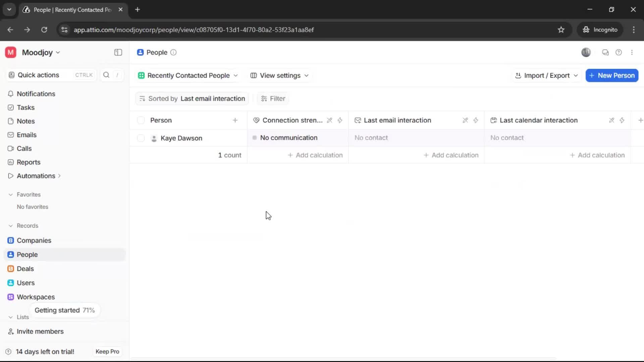This screenshot has height=362, width=644.
Task: Open the inbox icon in the top bar
Action: (605, 52)
